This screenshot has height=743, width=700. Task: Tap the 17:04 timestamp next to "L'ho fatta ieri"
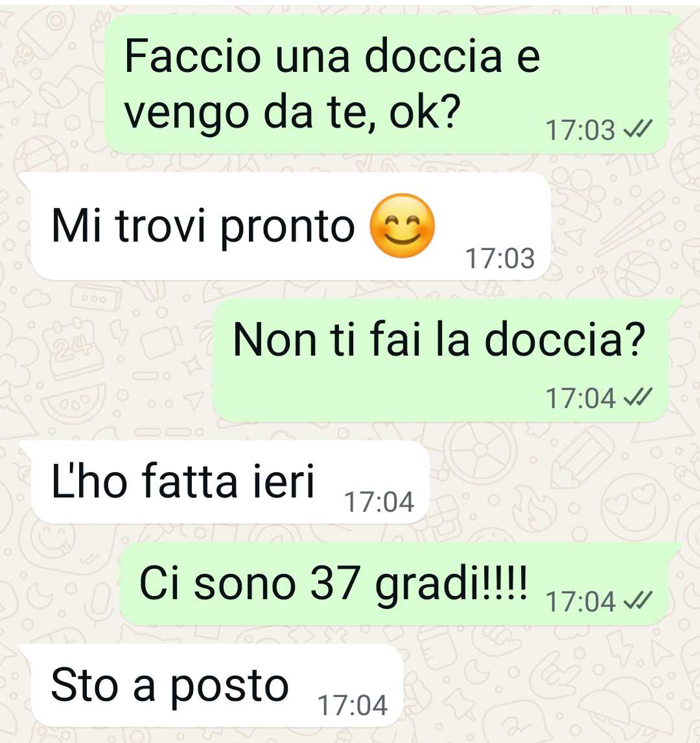379,502
